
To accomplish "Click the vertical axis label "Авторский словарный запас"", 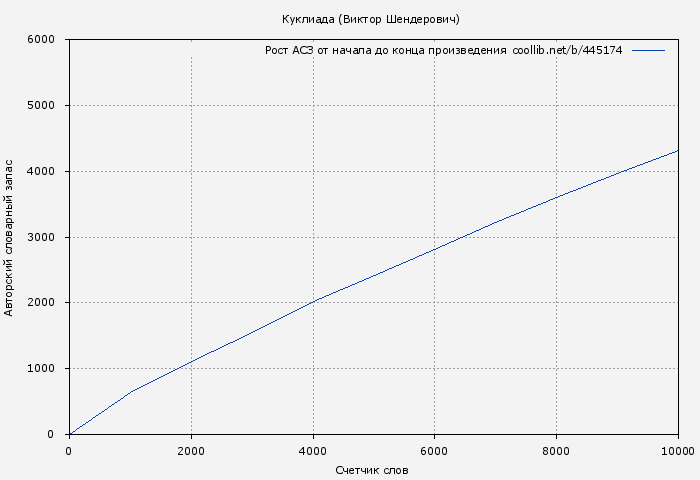I will 10,237.
